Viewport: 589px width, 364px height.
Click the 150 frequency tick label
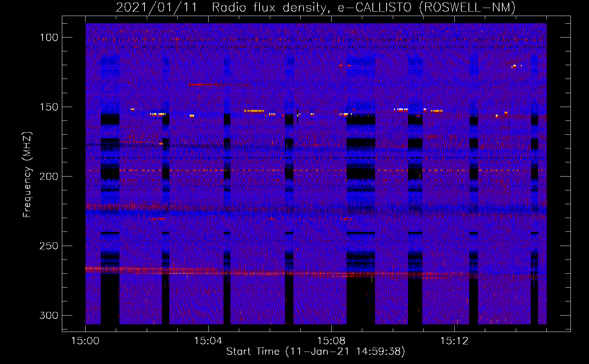(49, 107)
